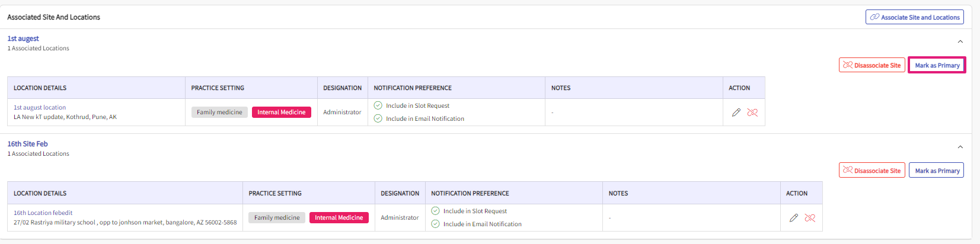Open the 16th Location febedit link
Viewport: 980px width, 244px height.
tap(43, 213)
